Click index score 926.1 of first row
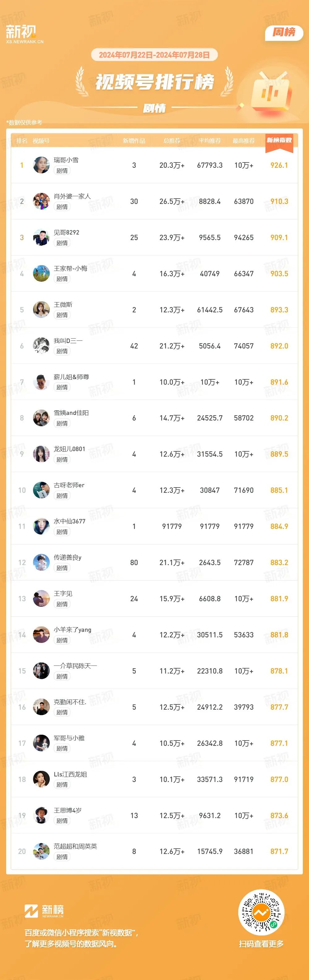Image resolution: width=309 pixels, height=980 pixels. (279, 165)
